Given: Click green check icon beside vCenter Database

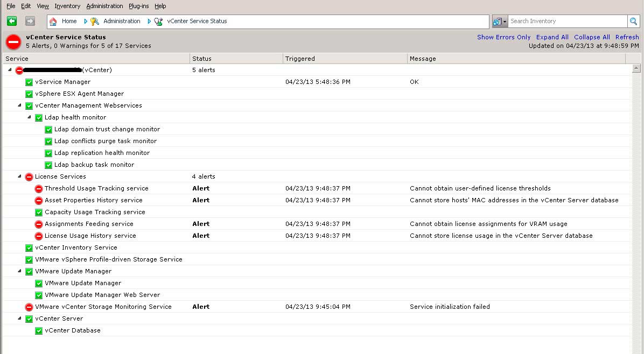Looking at the screenshot, I should 39,331.
